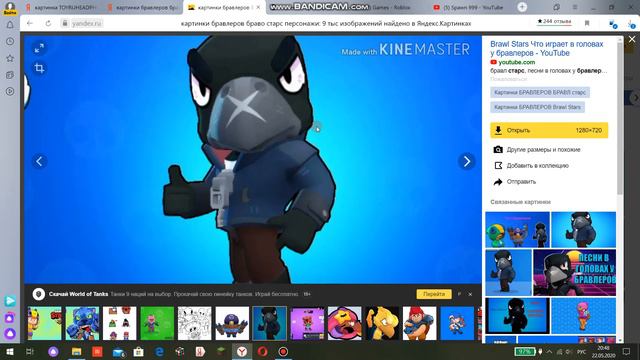The image size is (640, 360).
Task: Reload the current page
Action: pos(48,24)
